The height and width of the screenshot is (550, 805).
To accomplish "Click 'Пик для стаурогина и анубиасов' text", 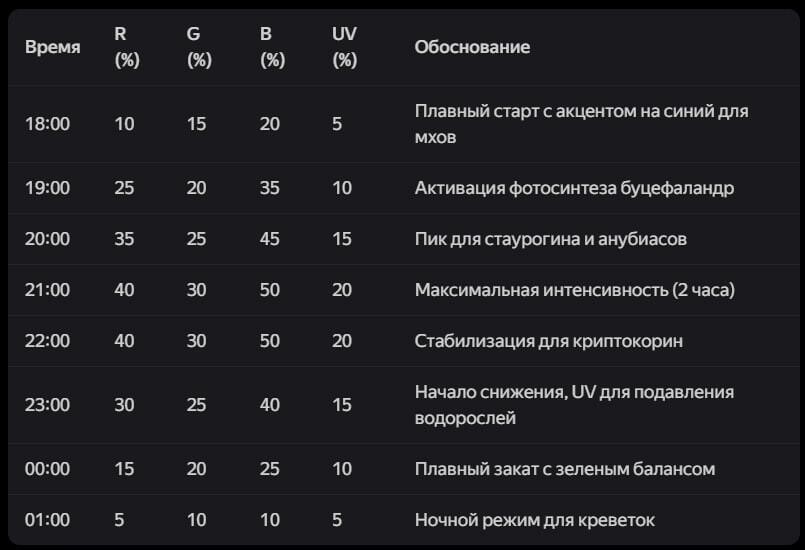I will [550, 239].
